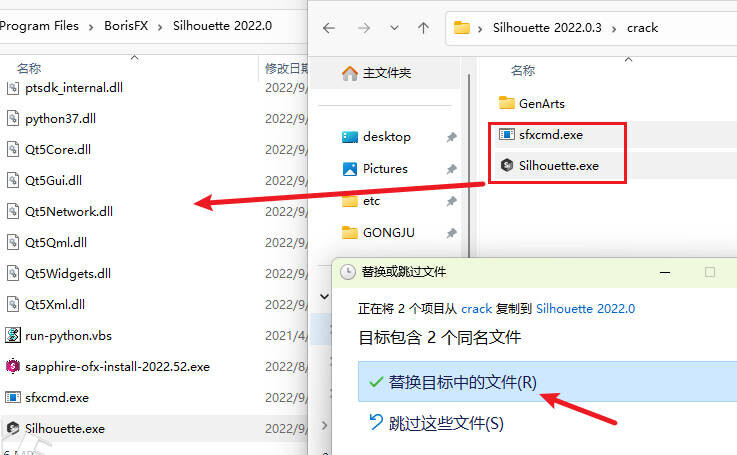
Task: Choose 跳过这些文件(S) option
Action: (441, 423)
